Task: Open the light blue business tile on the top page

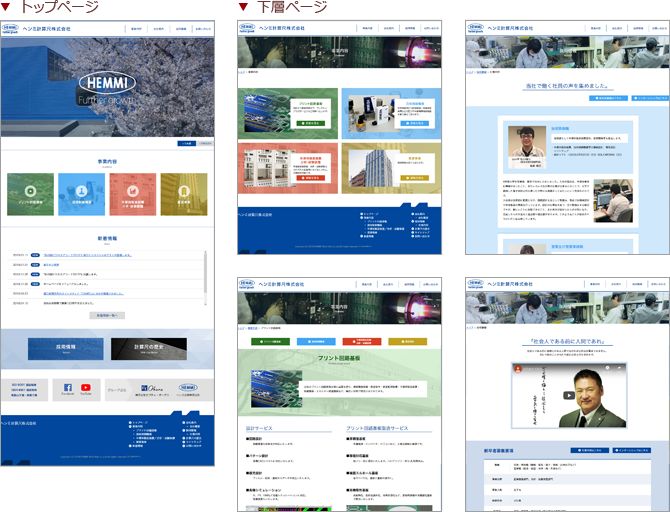Action: click(82, 194)
